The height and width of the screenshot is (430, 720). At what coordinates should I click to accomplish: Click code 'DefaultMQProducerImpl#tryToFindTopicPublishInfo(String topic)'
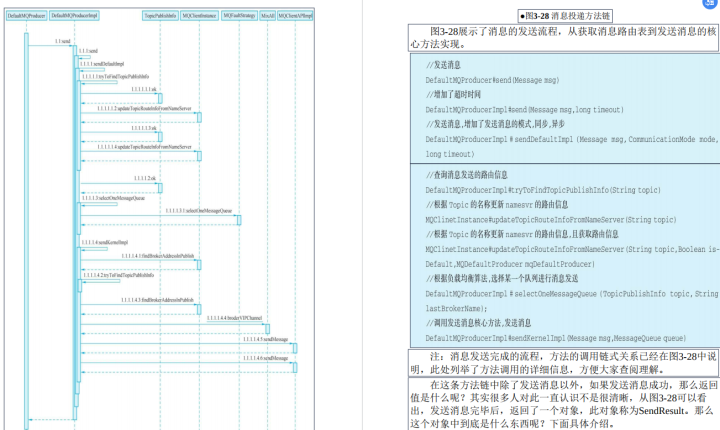tap(543, 190)
